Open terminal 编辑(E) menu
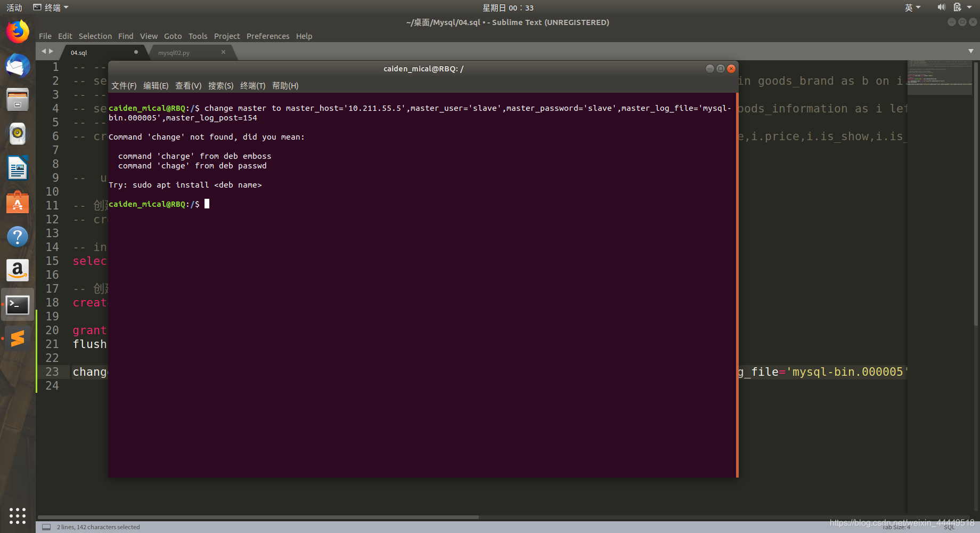The width and height of the screenshot is (980, 533). [x=156, y=86]
